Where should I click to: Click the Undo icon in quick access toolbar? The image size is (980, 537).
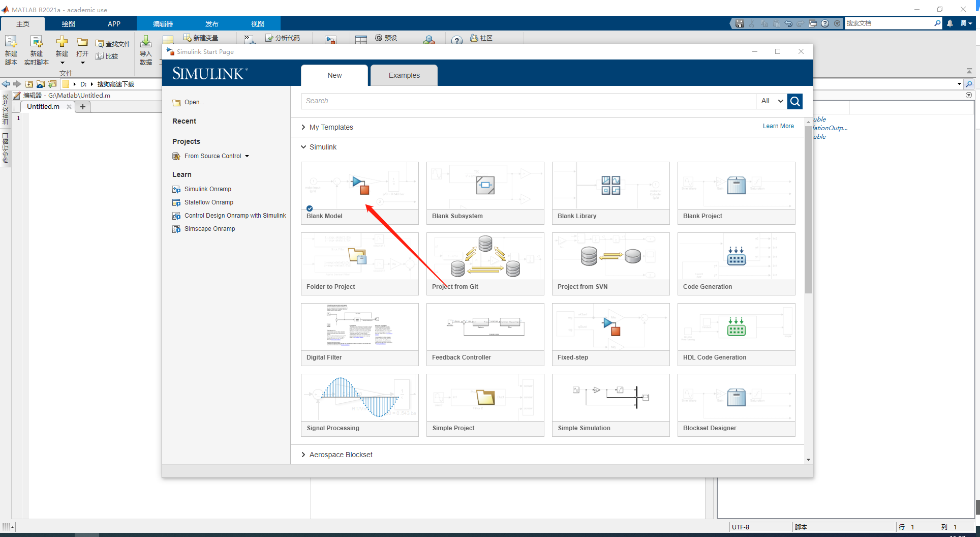click(788, 23)
